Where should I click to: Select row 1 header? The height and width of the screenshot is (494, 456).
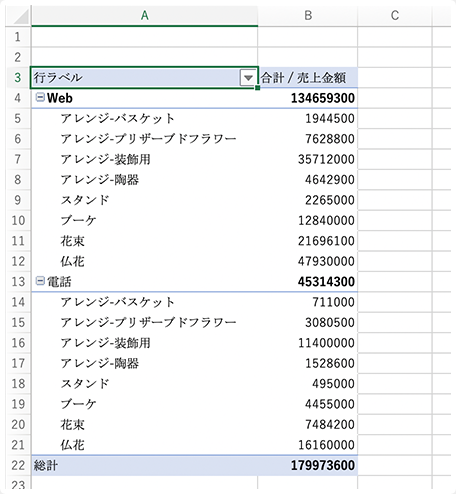(18, 37)
